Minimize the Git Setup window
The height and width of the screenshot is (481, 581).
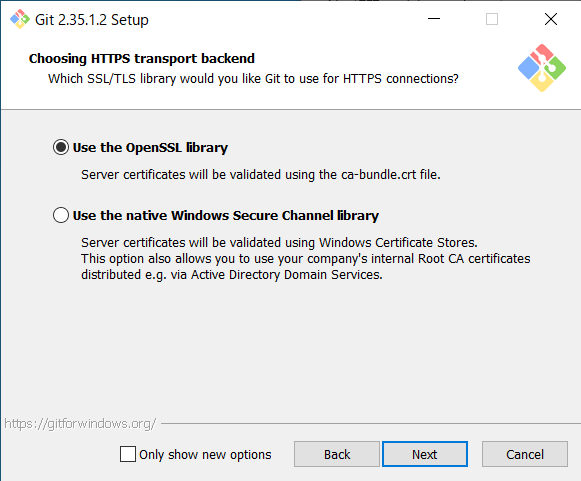(x=434, y=19)
